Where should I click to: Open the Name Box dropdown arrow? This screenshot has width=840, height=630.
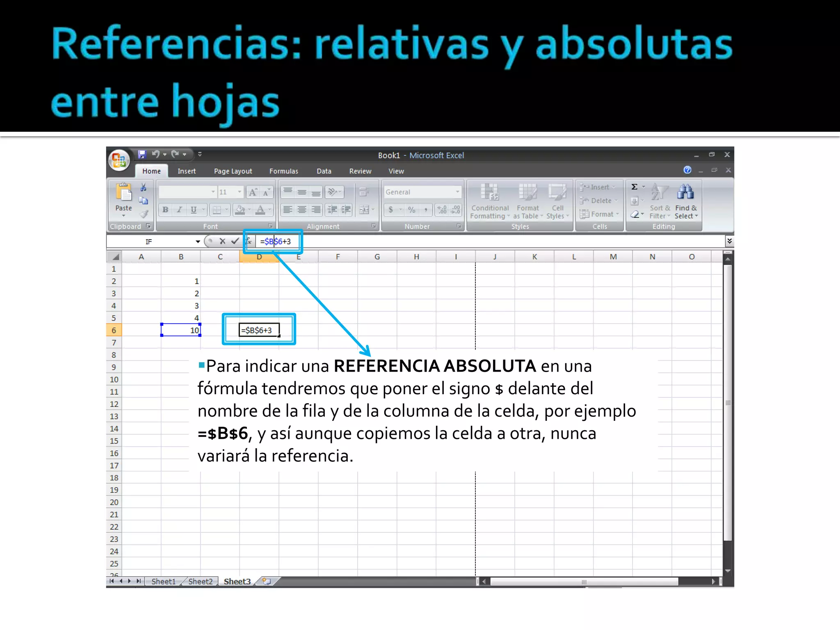(x=198, y=242)
